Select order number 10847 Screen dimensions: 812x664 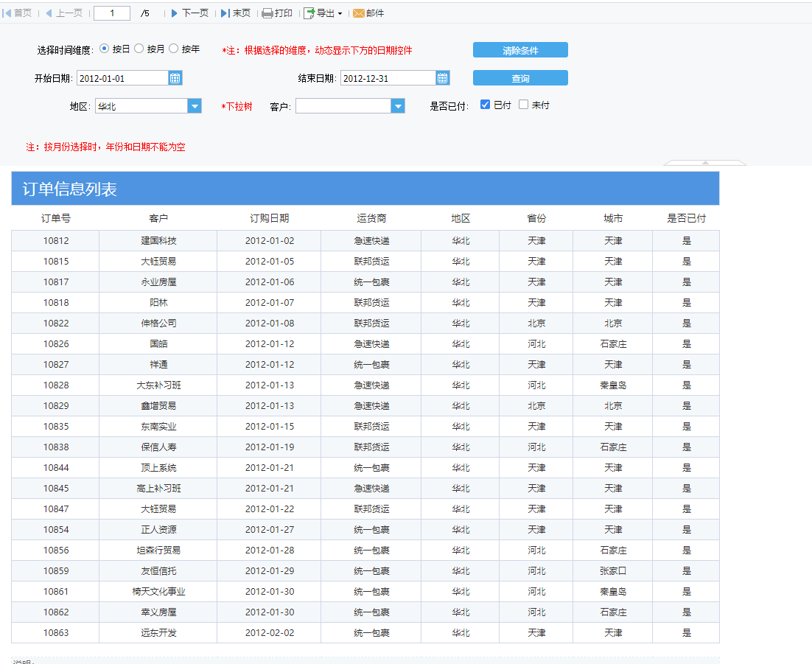(56, 509)
